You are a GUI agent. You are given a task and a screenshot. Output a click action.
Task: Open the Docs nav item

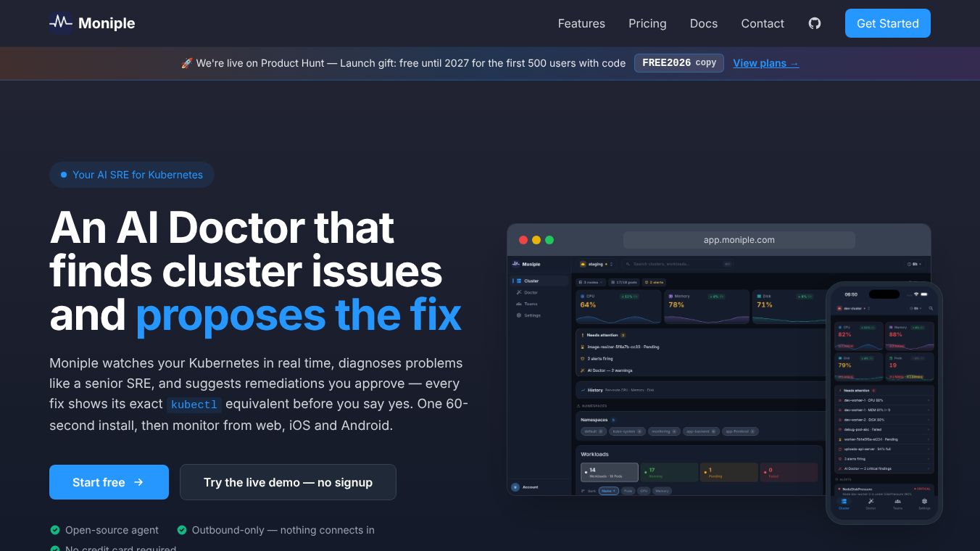[x=704, y=23]
